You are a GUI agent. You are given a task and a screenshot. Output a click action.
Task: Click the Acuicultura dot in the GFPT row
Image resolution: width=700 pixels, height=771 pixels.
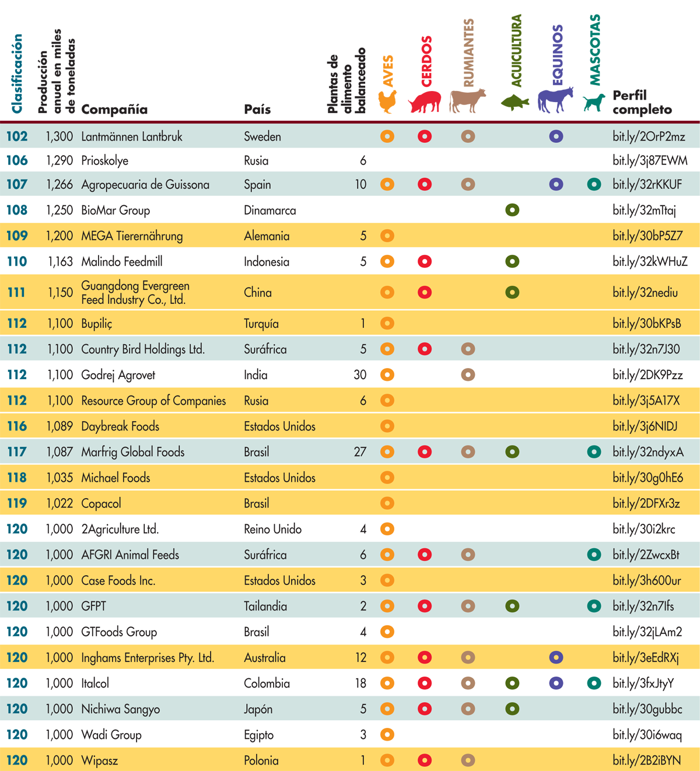(x=512, y=606)
